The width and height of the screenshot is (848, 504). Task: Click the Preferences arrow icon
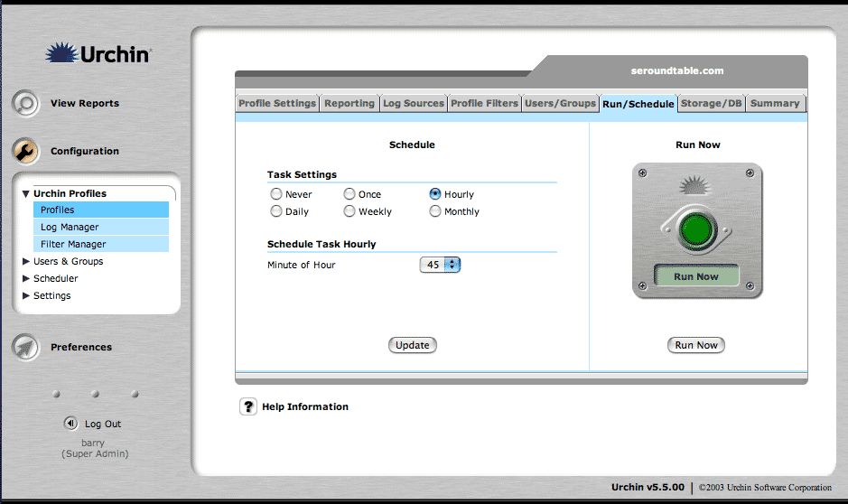click(x=25, y=347)
